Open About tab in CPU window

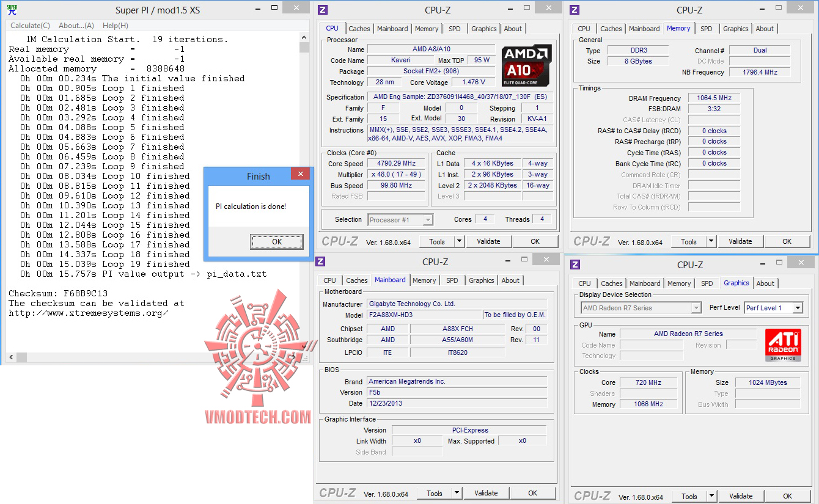coord(513,29)
